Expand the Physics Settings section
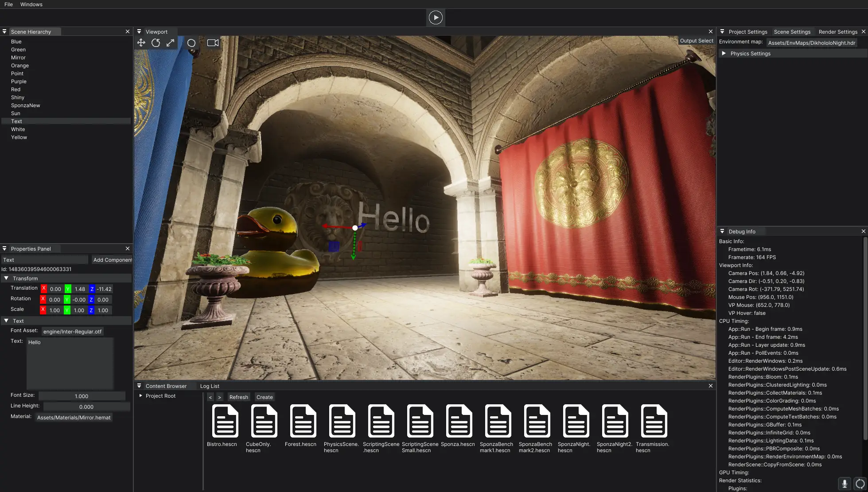This screenshot has width=868, height=492. 724,53
